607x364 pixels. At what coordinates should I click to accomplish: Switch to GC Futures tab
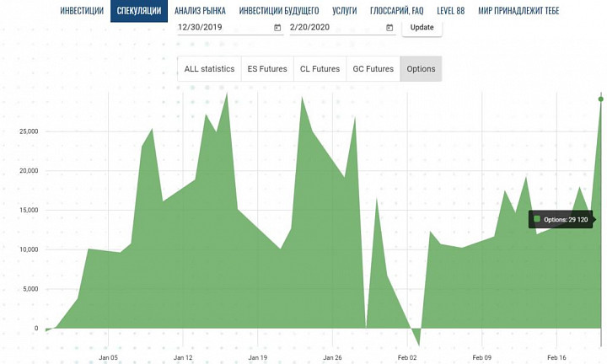[x=373, y=69]
